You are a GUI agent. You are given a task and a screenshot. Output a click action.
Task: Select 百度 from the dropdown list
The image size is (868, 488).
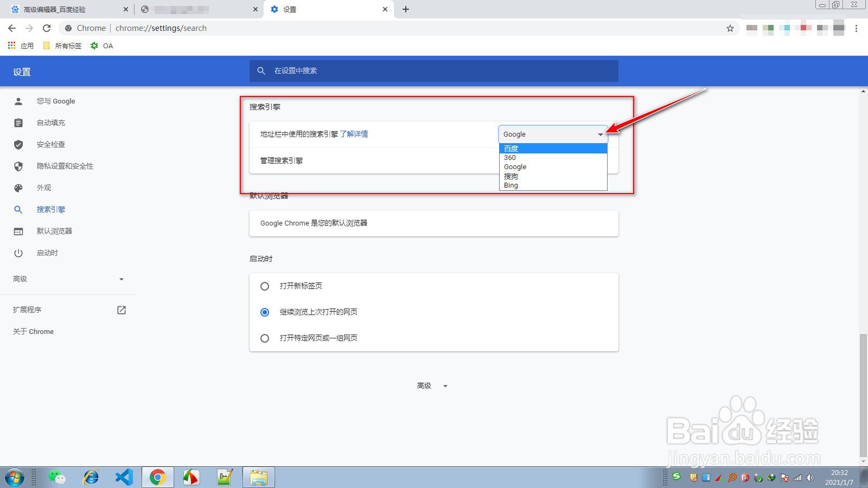coord(510,148)
